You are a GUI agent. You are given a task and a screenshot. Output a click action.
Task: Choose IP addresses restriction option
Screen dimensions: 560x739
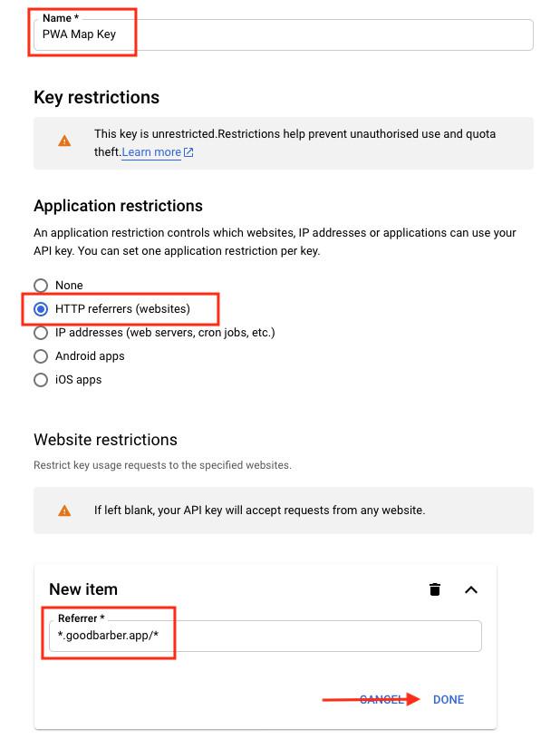coord(41,333)
